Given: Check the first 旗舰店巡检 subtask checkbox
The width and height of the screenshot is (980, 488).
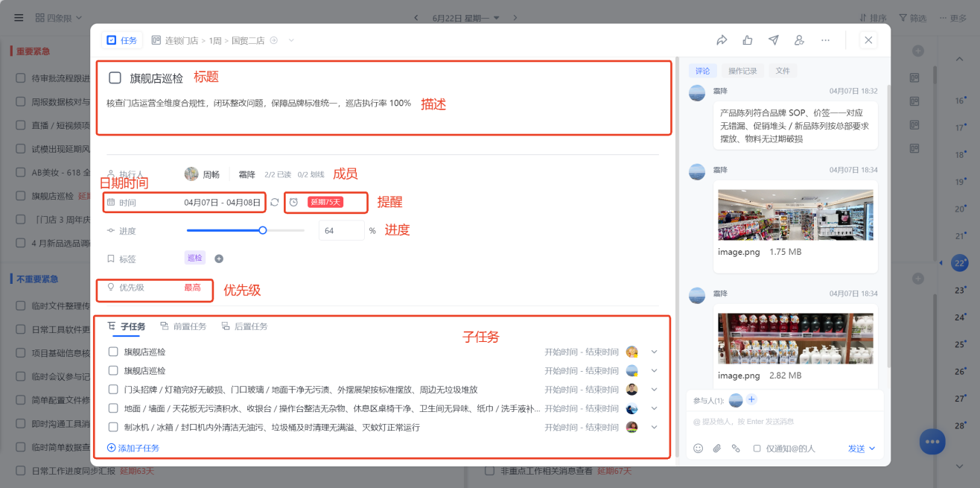Looking at the screenshot, I should click(113, 352).
